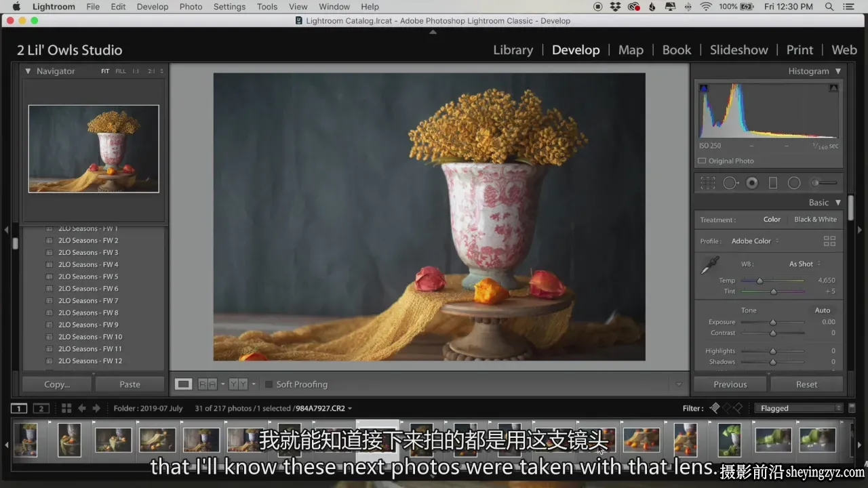Open the Profile Browser grid icon
The width and height of the screenshot is (868, 488).
829,241
